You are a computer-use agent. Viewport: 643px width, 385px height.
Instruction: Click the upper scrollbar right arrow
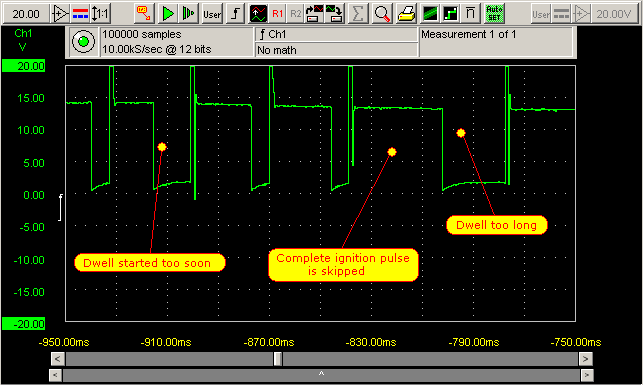pos(585,359)
